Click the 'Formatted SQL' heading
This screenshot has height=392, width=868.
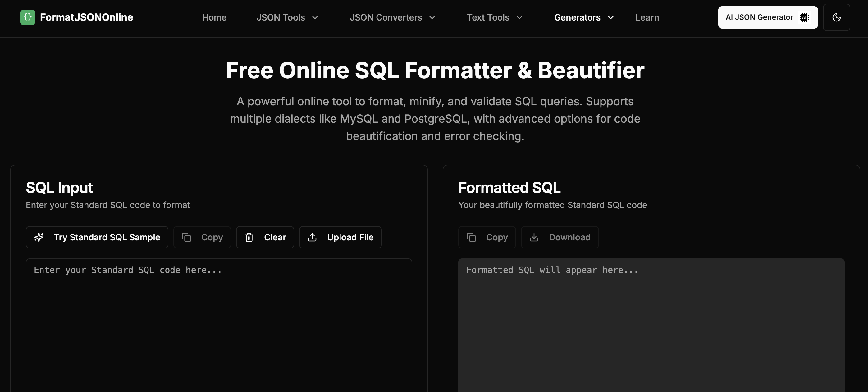coord(509,188)
